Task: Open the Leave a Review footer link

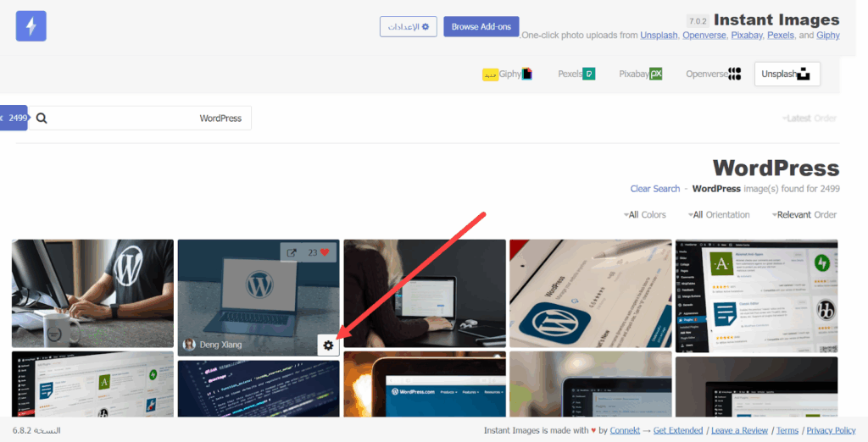Action: coord(739,430)
